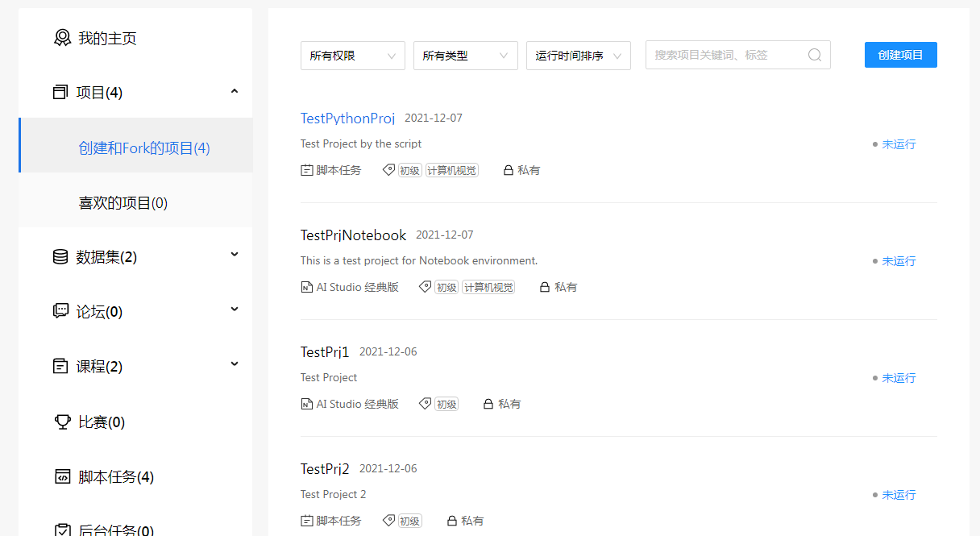The height and width of the screenshot is (536, 980).
Task: Click 计算机视觉 tag in TestPythonProj row
Action: [451, 170]
